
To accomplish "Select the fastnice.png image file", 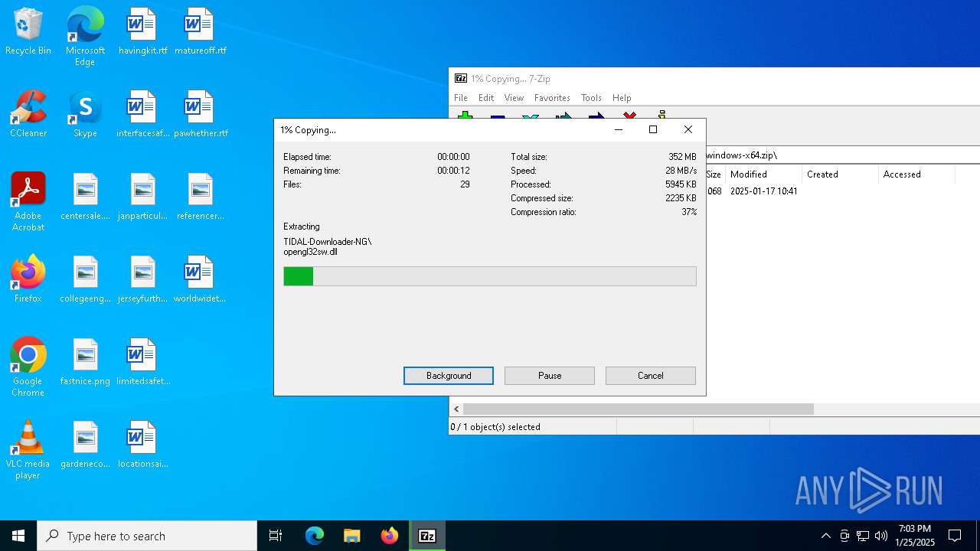I will [85, 362].
